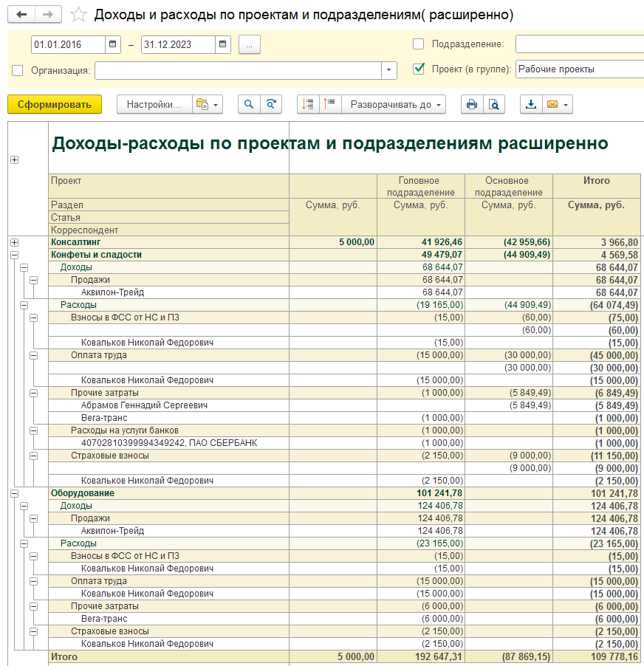The width and height of the screenshot is (644, 666).
Task: Click Основное подразделение column header
Action: point(509,187)
